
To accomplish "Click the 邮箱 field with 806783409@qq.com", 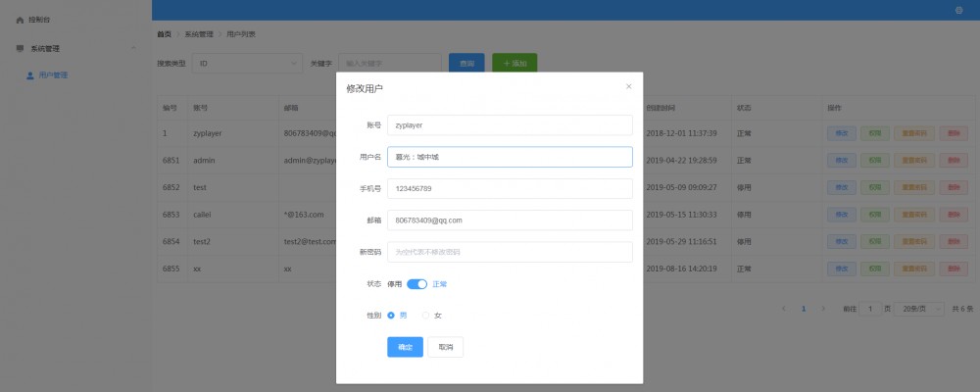I will click(510, 220).
